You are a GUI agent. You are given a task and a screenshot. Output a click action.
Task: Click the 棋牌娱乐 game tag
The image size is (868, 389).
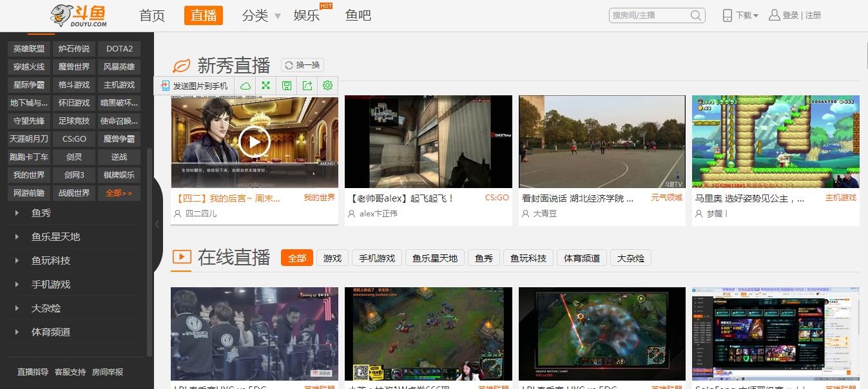(119, 175)
